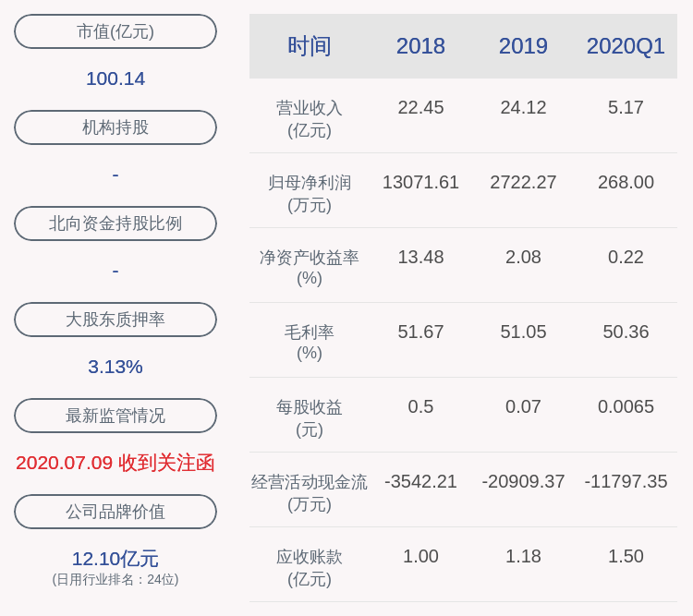Select the 机构持股 pill label
The width and height of the screenshot is (693, 616).
coord(115,127)
